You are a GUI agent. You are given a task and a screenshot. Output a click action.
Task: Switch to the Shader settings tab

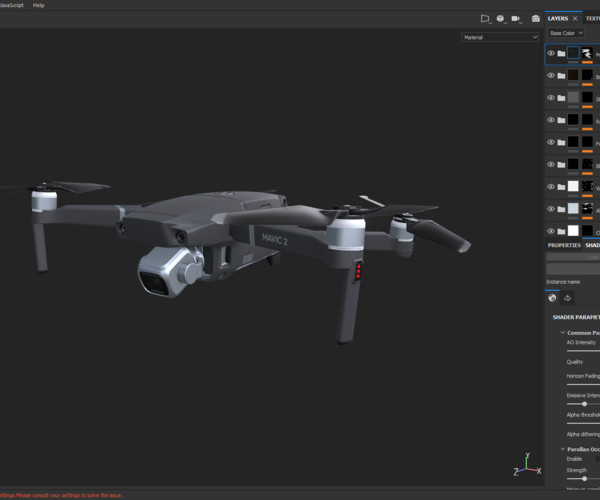click(x=592, y=245)
